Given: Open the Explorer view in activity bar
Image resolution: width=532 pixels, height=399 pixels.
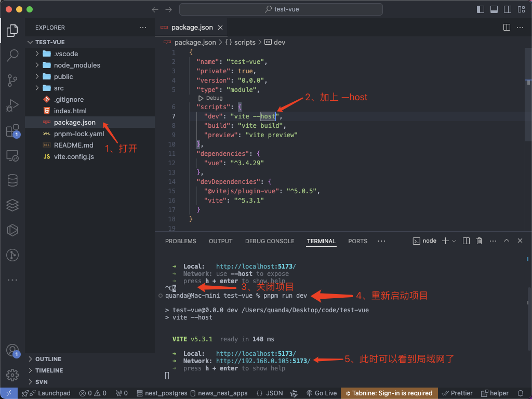Looking at the screenshot, I should [x=12, y=31].
